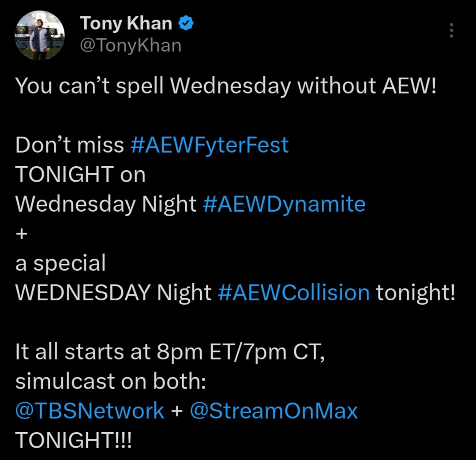This screenshot has height=460, width=476.
Task: Open the tweet's three-dot more options menu
Action: point(451,30)
